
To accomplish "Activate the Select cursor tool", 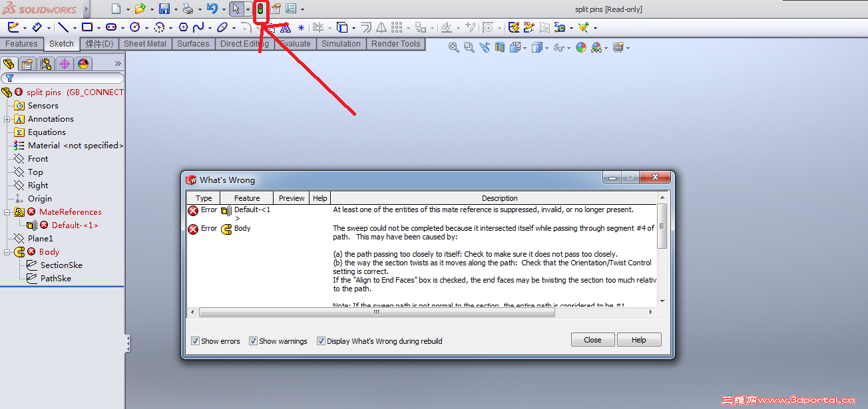I will point(236,9).
